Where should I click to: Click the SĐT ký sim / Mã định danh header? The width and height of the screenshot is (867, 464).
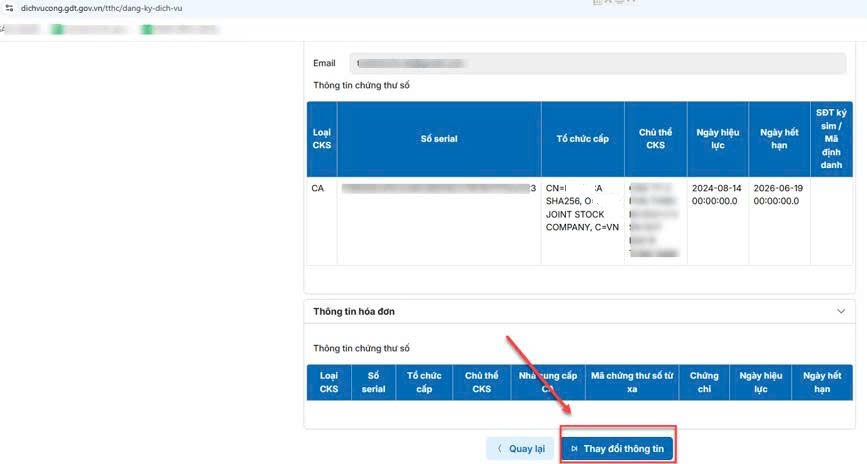coord(831,139)
